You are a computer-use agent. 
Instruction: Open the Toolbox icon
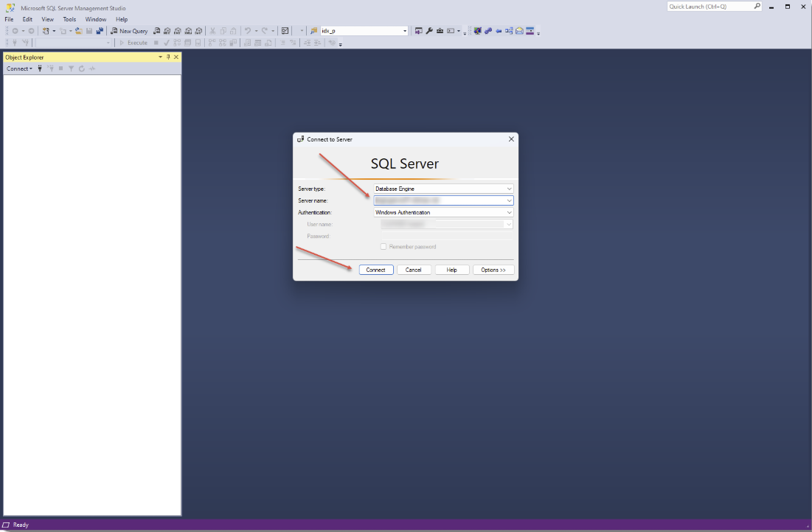[x=440, y=31]
